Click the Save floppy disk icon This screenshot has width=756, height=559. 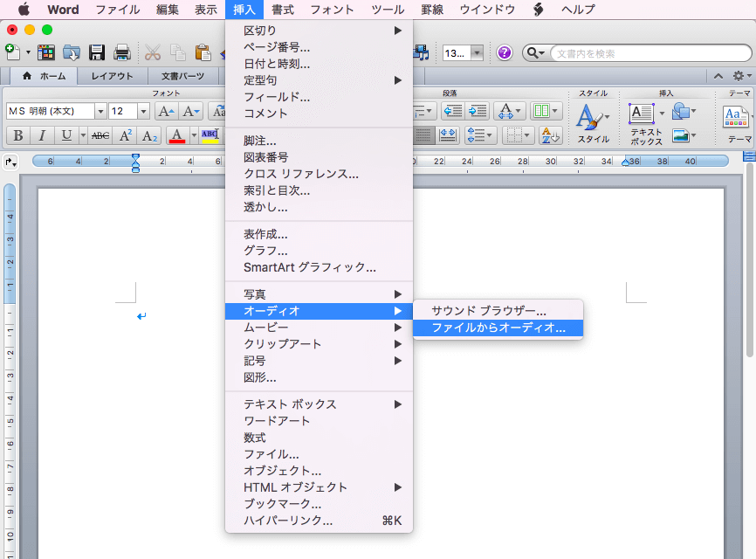tap(97, 52)
